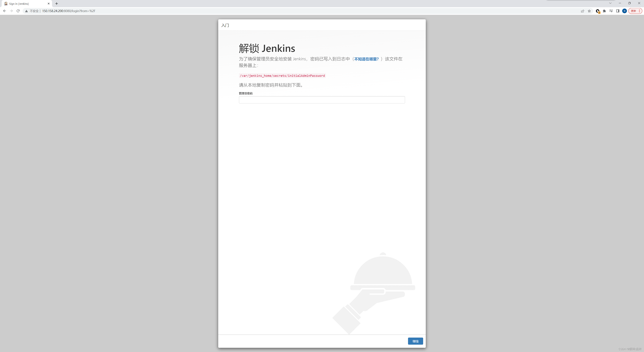Viewport: 644px width, 352px height.
Task: Click the browser forward arrow
Action: (11, 11)
